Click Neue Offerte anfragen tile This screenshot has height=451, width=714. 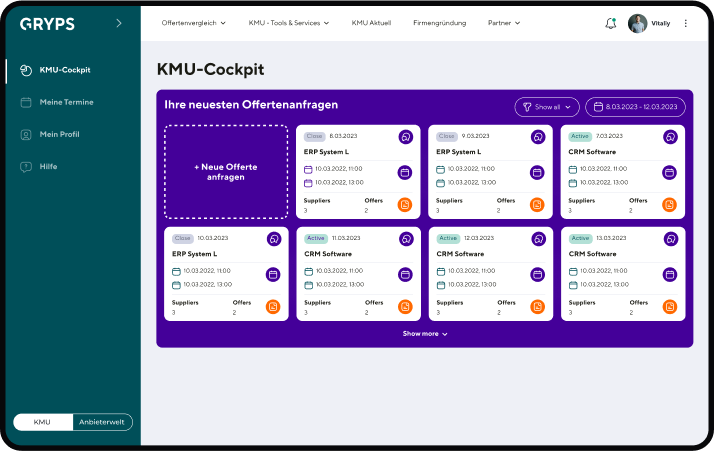click(226, 172)
